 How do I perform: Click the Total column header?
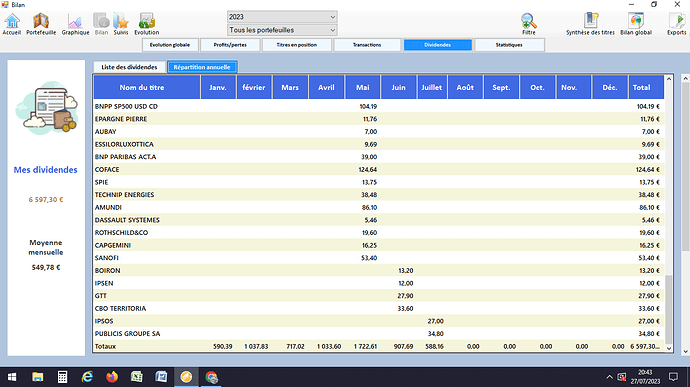point(646,87)
